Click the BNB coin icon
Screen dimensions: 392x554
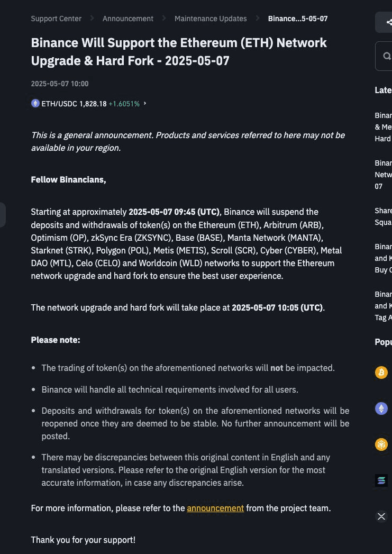[381, 444]
